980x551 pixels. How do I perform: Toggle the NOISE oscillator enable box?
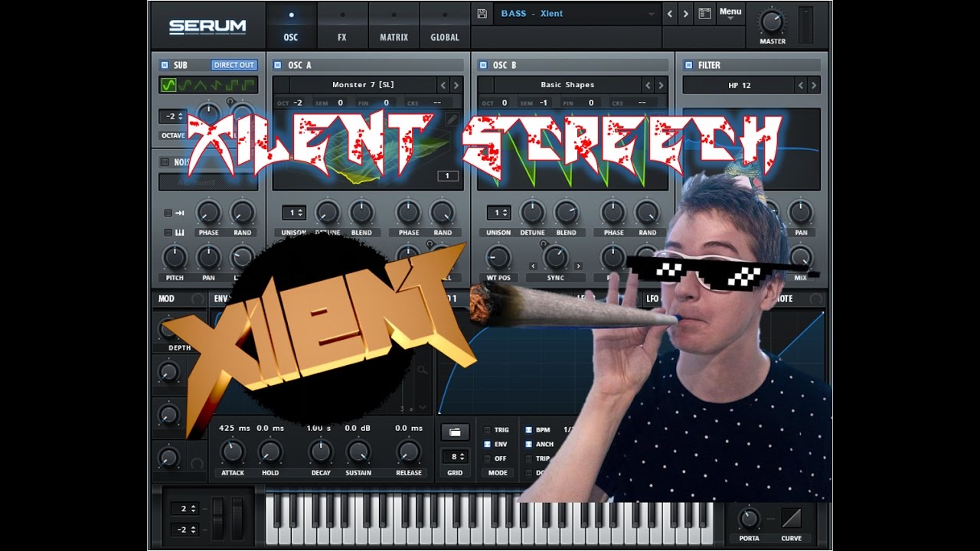pyautogui.click(x=164, y=162)
